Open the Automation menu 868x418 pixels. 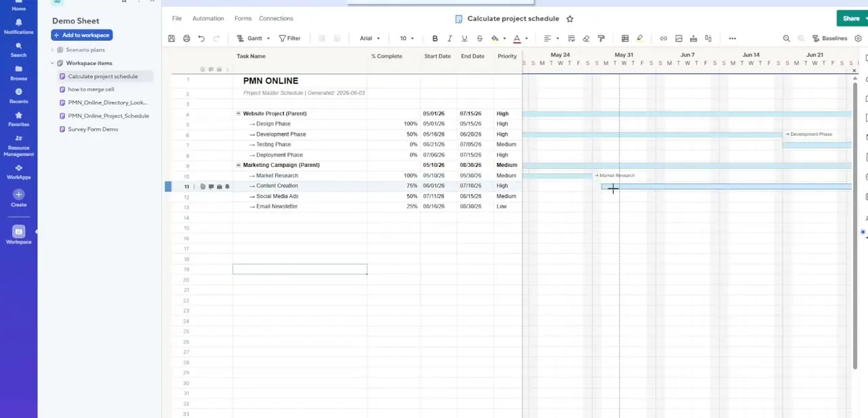(x=208, y=18)
